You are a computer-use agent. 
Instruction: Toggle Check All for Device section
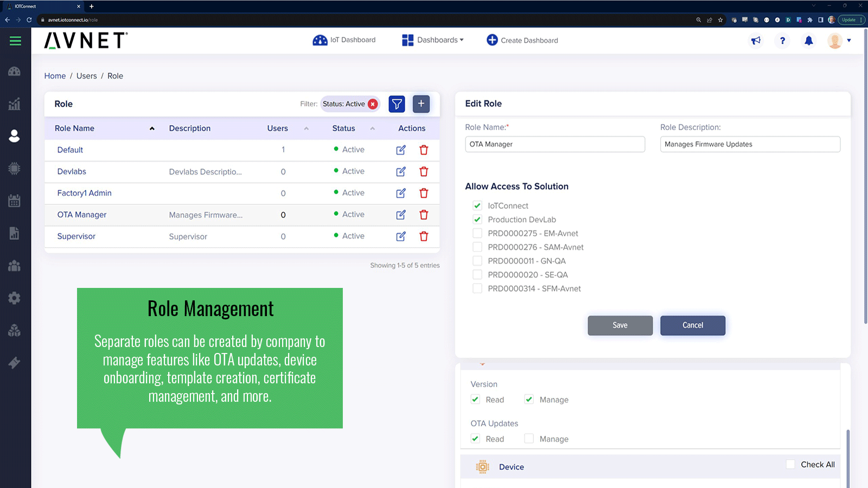pyautogui.click(x=790, y=464)
